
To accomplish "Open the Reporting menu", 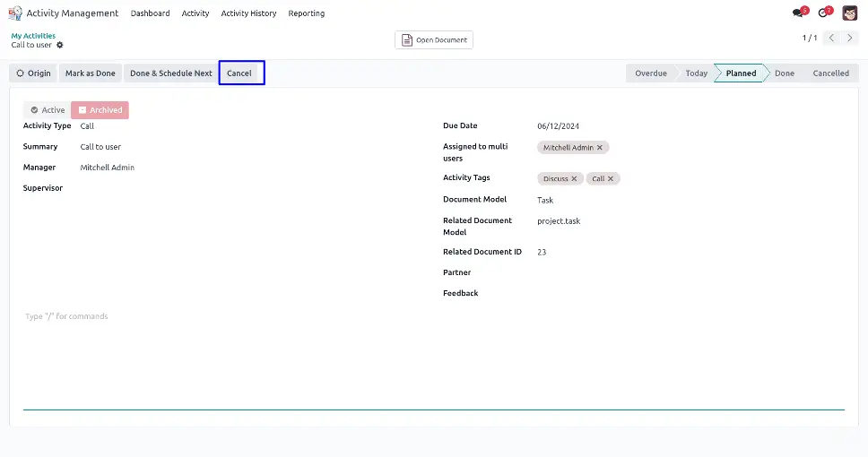I will [306, 13].
